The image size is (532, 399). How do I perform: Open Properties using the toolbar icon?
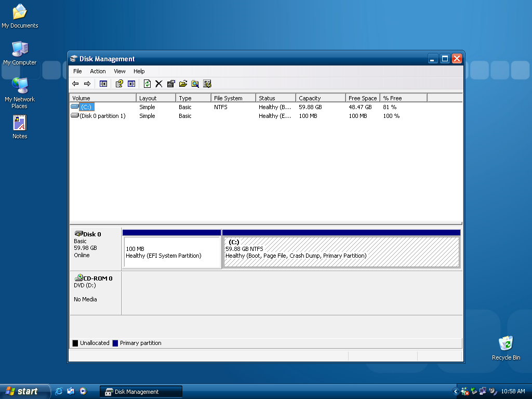171,84
